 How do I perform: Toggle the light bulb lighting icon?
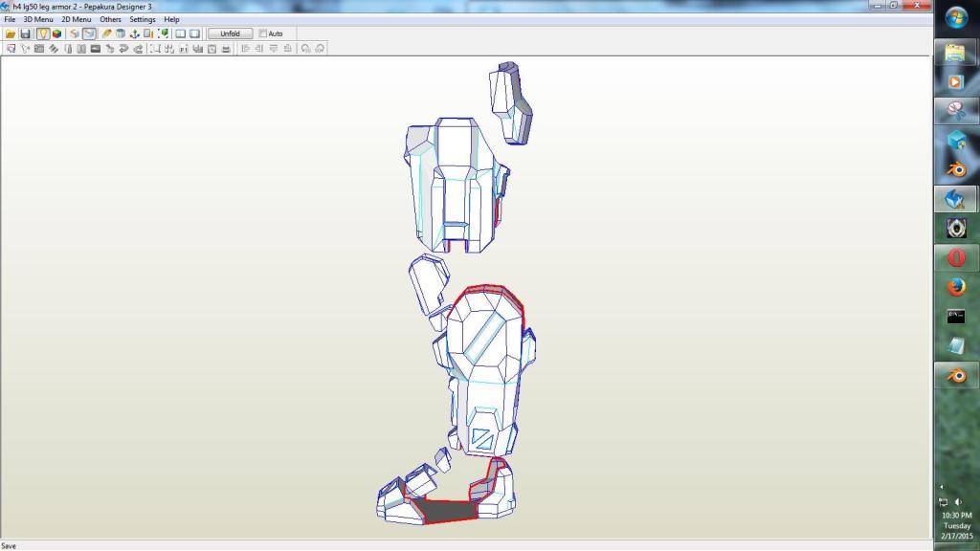click(42, 33)
